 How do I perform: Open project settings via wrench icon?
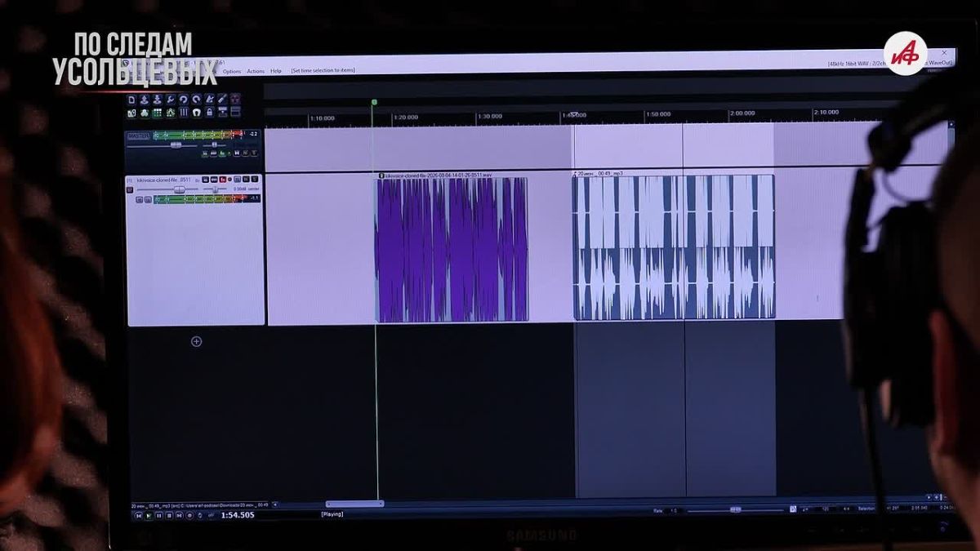tap(171, 100)
